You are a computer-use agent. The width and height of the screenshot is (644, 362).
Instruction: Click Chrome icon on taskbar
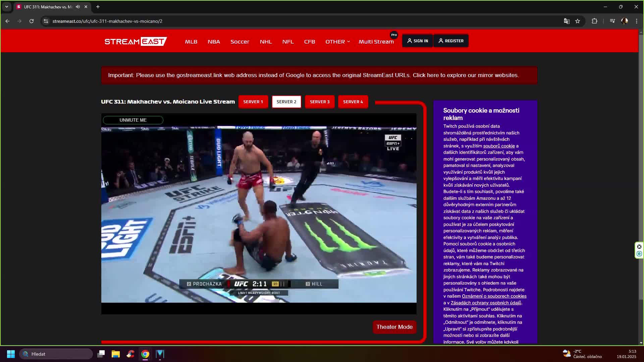coord(145,354)
